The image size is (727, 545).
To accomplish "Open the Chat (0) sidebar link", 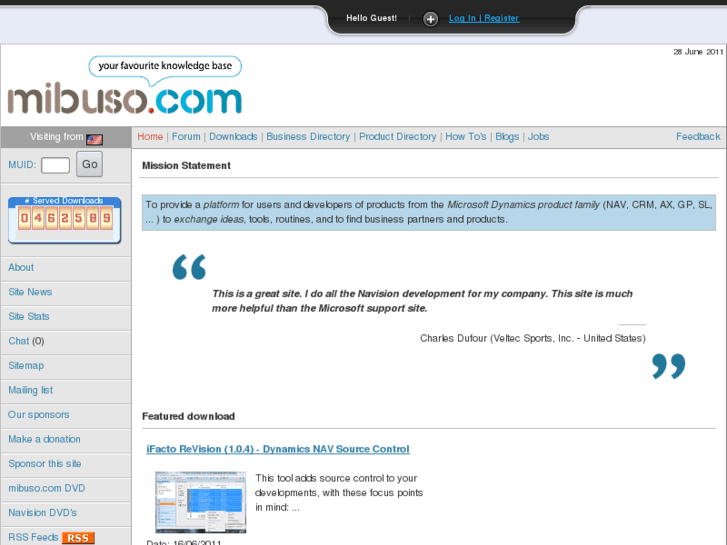I will pyautogui.click(x=26, y=341).
